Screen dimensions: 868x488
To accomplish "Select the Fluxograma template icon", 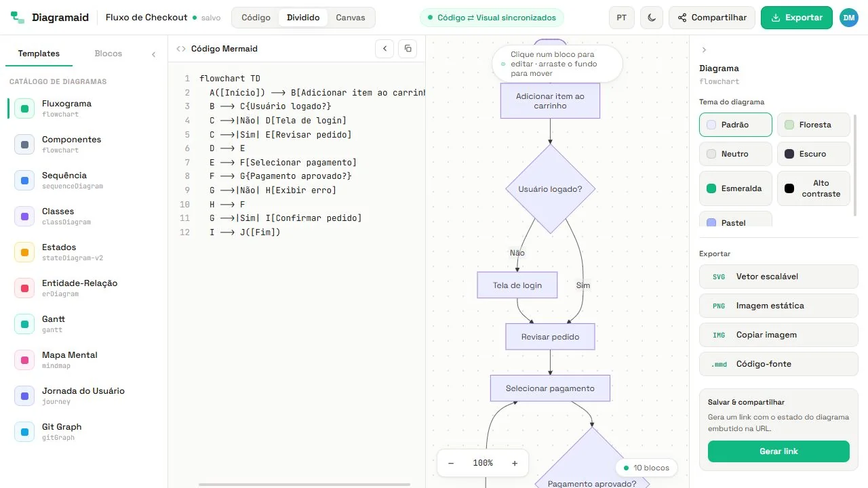I will point(24,108).
